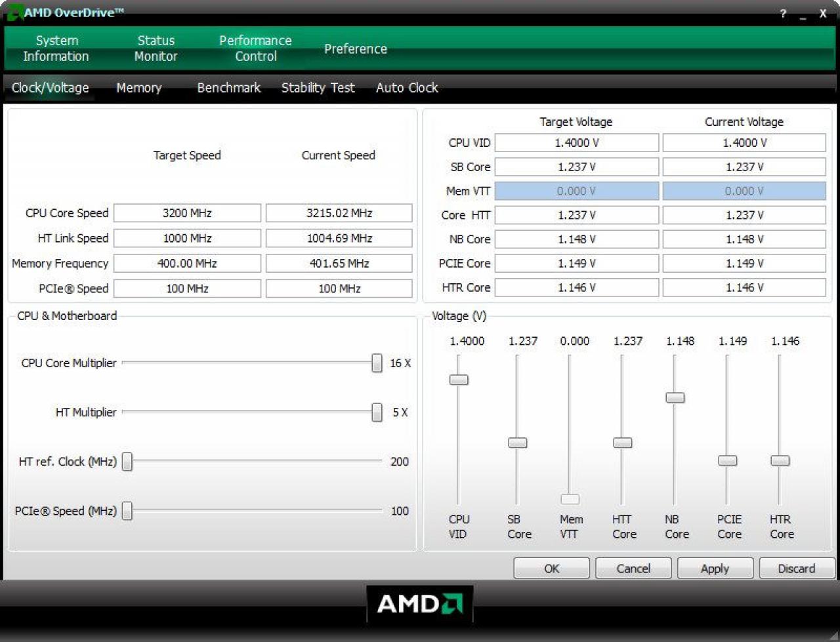Click the NB Core target voltage field
The height and width of the screenshot is (642, 840).
[x=577, y=239]
